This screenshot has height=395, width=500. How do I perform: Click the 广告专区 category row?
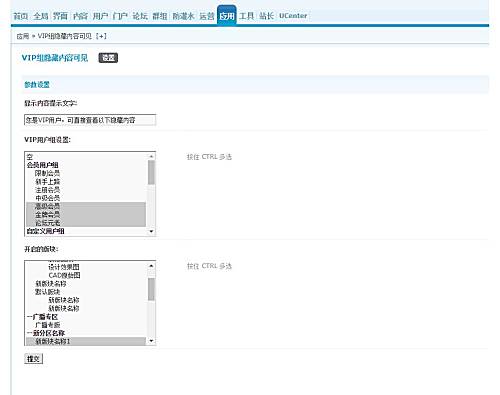point(86,316)
